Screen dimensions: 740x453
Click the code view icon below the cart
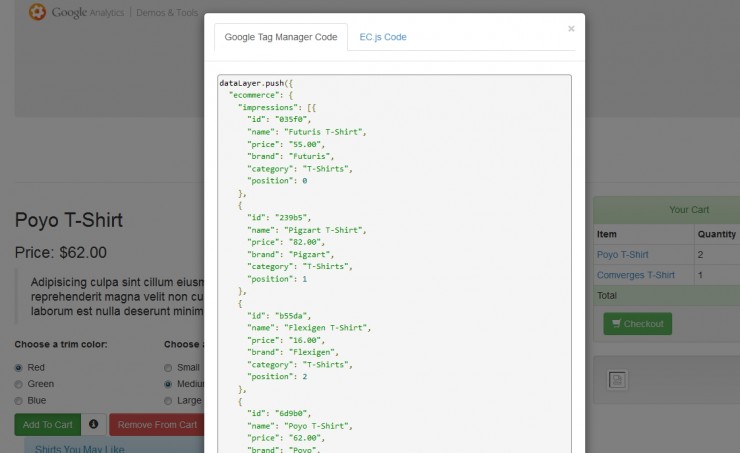(617, 380)
